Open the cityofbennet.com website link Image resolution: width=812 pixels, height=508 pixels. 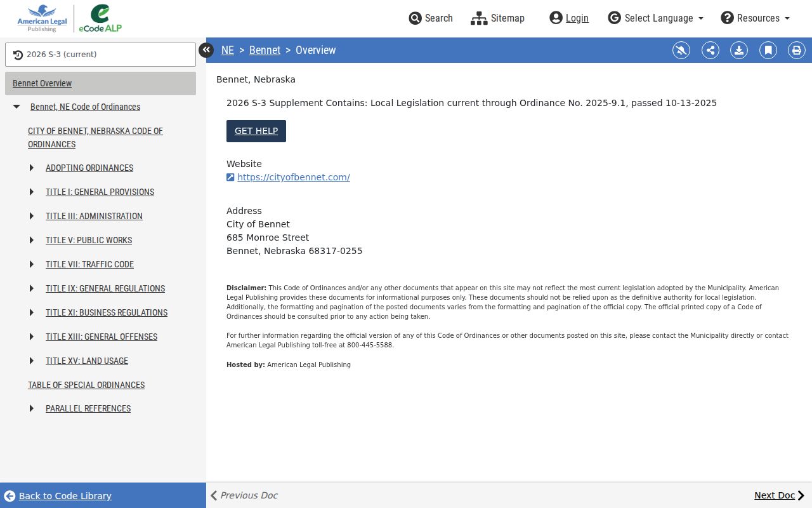294,177
